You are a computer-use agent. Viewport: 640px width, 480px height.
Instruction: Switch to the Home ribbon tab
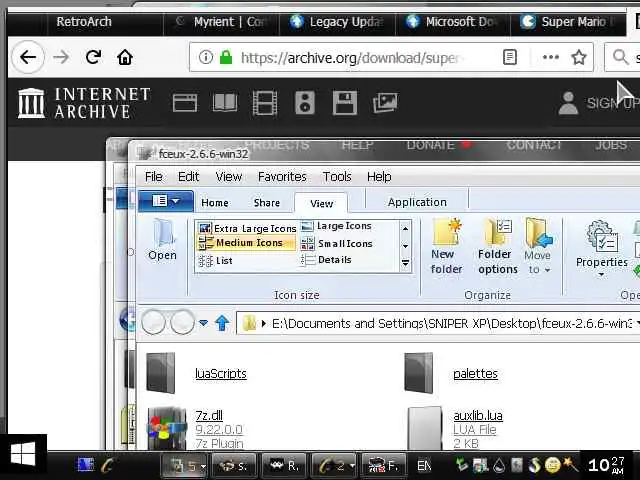coord(215,202)
